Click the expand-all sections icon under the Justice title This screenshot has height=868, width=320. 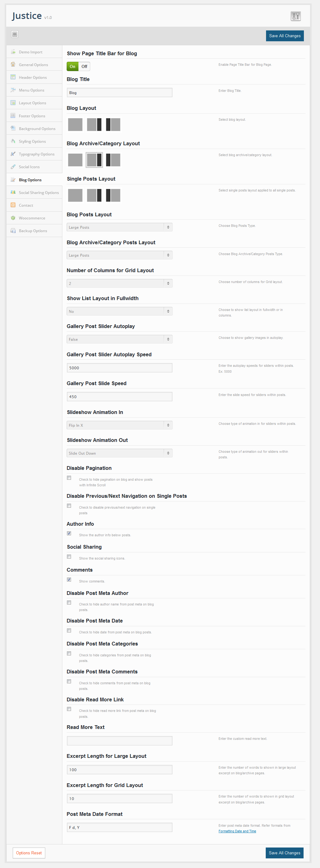[15, 34]
